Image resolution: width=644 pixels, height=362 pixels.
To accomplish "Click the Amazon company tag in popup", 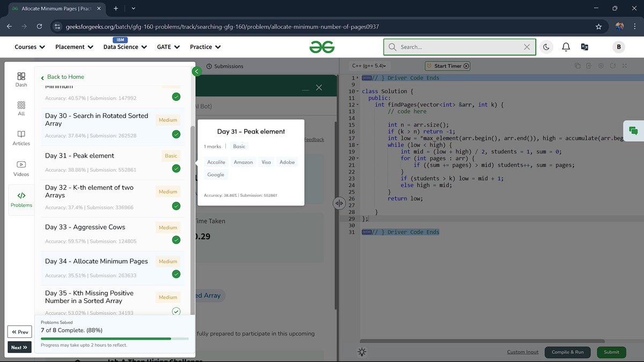I will point(243,162).
